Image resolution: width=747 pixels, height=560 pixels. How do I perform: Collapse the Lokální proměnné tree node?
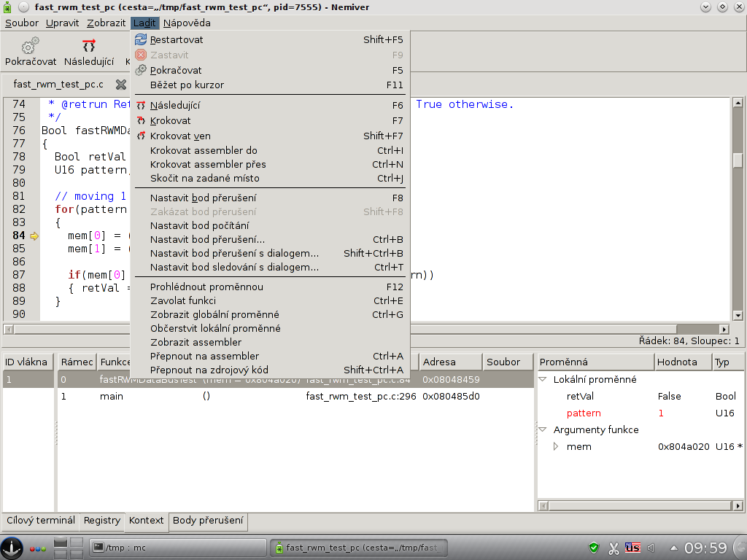(x=543, y=379)
